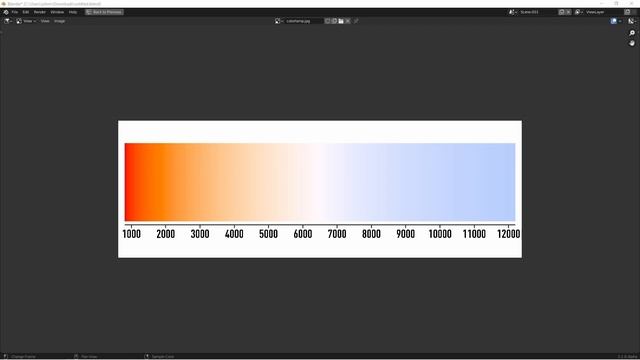Image resolution: width=640 pixels, height=360 pixels.
Task: Click the 8000 label on the scale
Action: [x=371, y=234]
